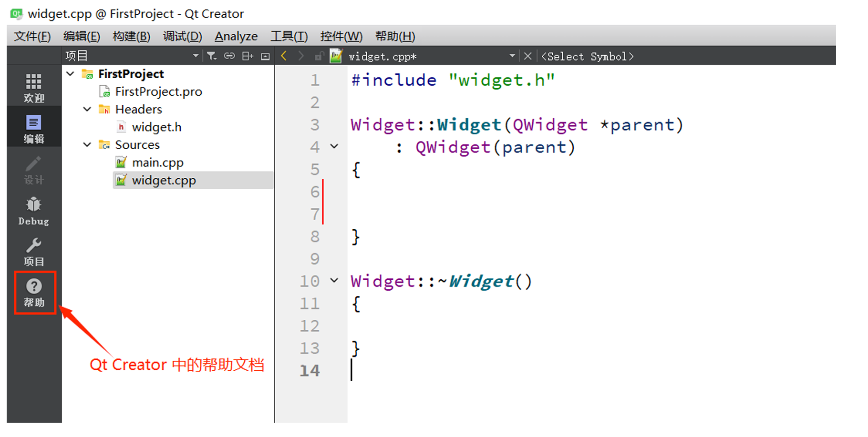Click the #include "widget.h" code line
The image size is (868, 437).
[453, 80]
